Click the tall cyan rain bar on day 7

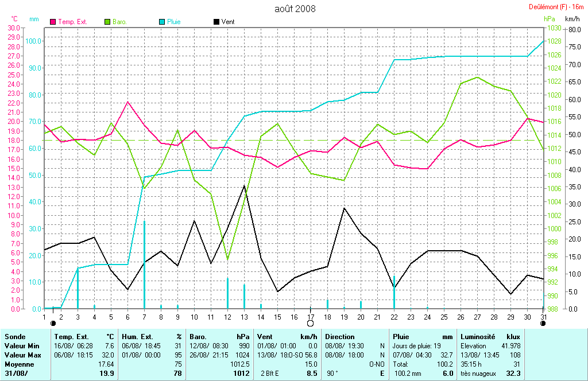[x=144, y=264]
